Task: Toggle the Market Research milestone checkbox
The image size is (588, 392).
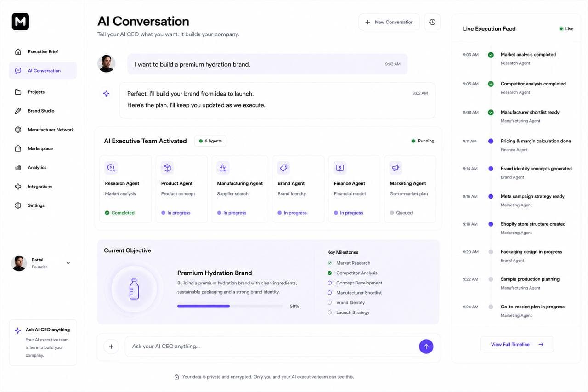Action: (x=329, y=263)
